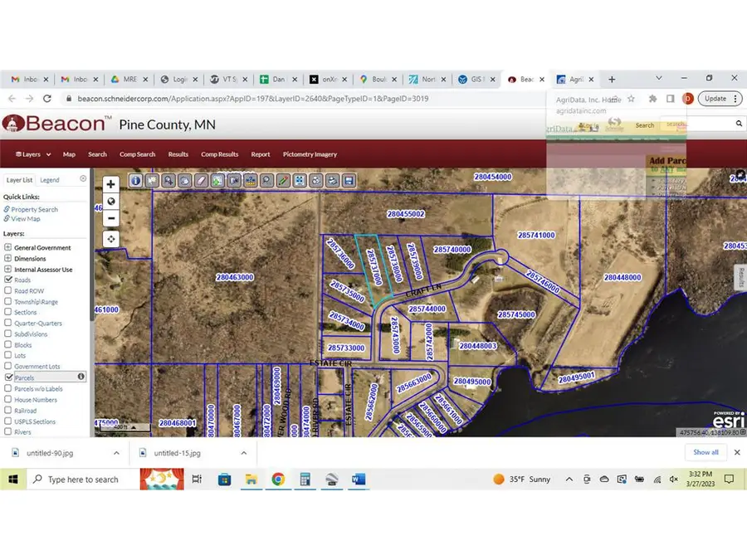Click Show all downloads button
Screen dimensions: 747x560
pos(705,452)
